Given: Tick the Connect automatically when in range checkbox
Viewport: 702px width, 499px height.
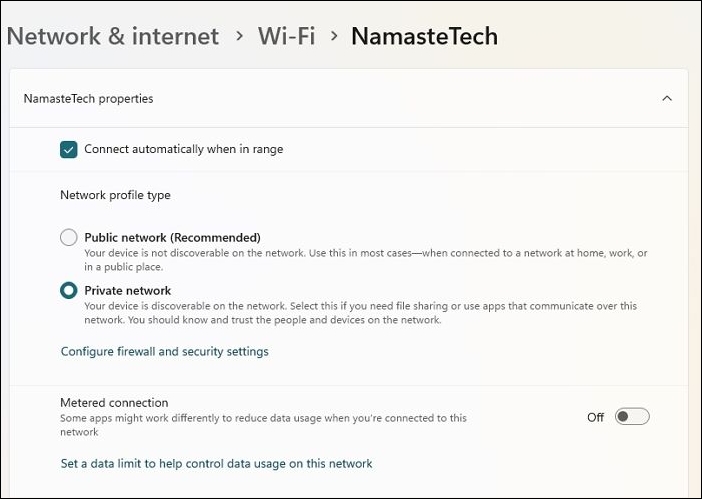Looking at the screenshot, I should coord(69,150).
